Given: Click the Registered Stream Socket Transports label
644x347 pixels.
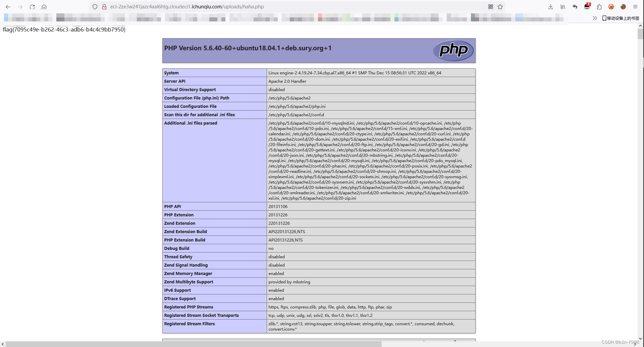Looking at the screenshot, I should pos(201,316).
